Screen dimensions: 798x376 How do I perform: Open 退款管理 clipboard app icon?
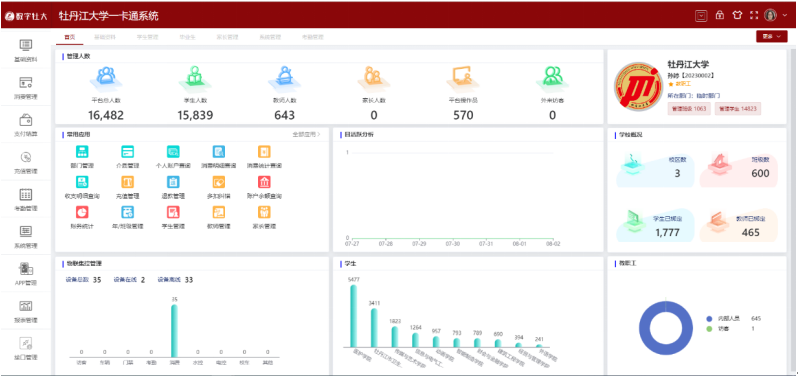[x=173, y=182]
